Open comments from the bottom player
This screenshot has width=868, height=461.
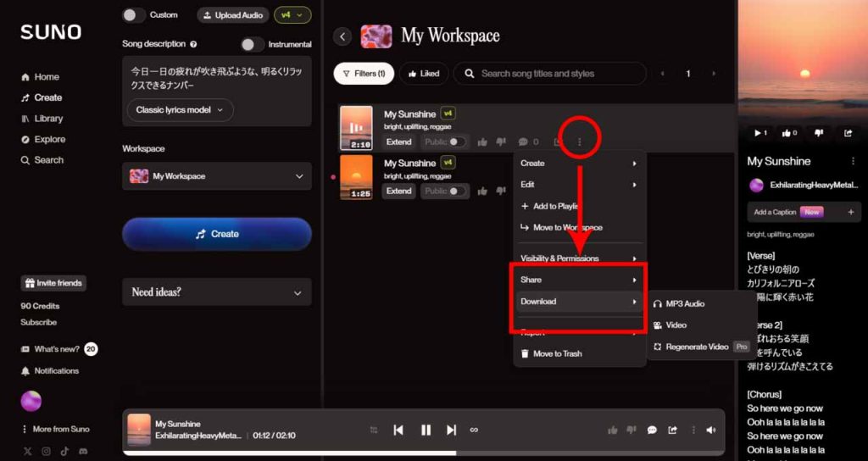(652, 430)
